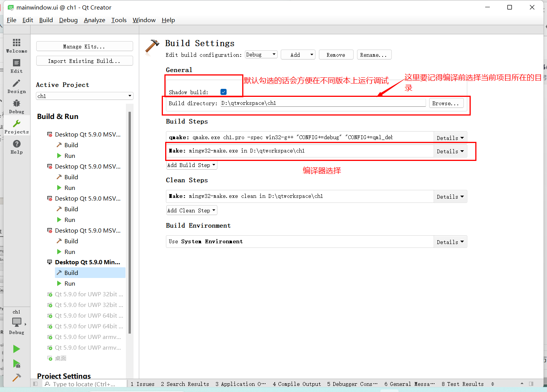This screenshot has width=547, height=392.
Task: Click the qmake step command text
Action: pos(281,137)
